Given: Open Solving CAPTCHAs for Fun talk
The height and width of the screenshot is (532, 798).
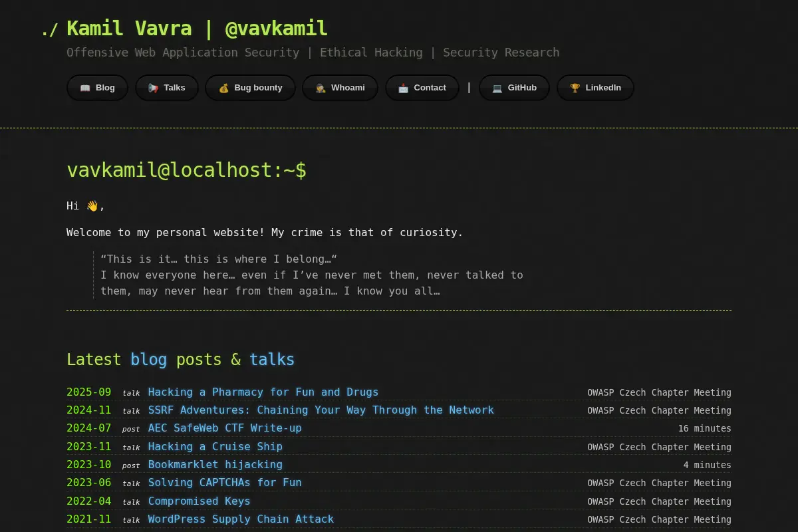Looking at the screenshot, I should (x=225, y=482).
